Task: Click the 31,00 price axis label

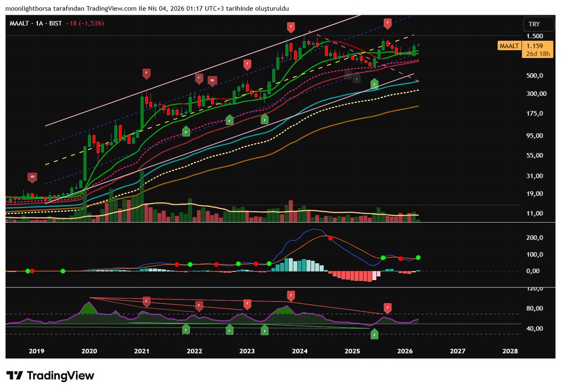Action: (534, 176)
